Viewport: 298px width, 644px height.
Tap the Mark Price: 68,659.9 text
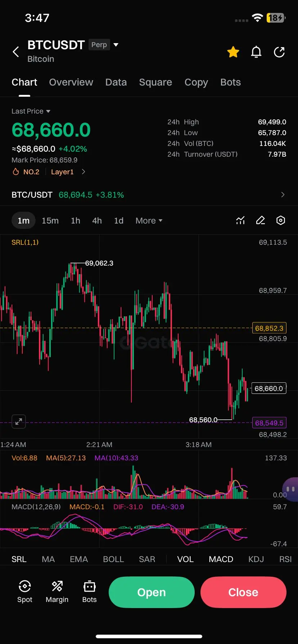pyautogui.click(x=44, y=160)
